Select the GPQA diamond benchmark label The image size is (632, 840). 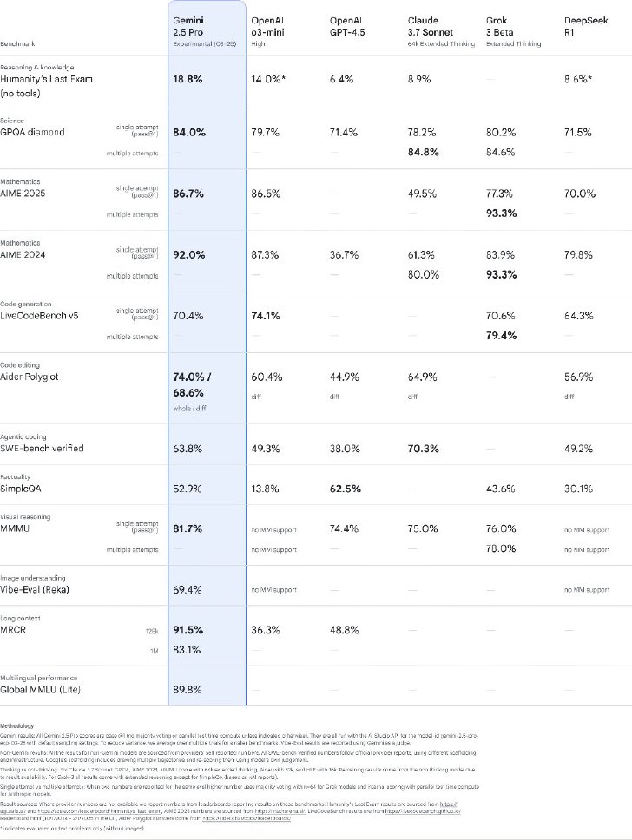click(32, 132)
